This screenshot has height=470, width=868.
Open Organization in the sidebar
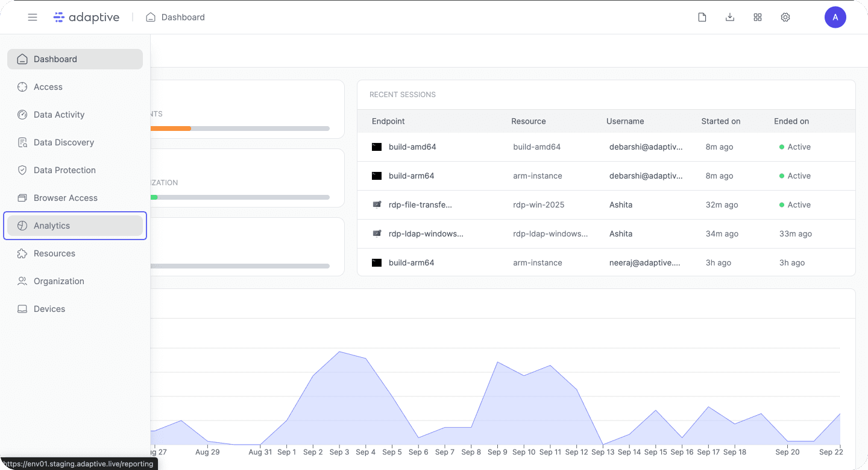[x=75, y=281]
